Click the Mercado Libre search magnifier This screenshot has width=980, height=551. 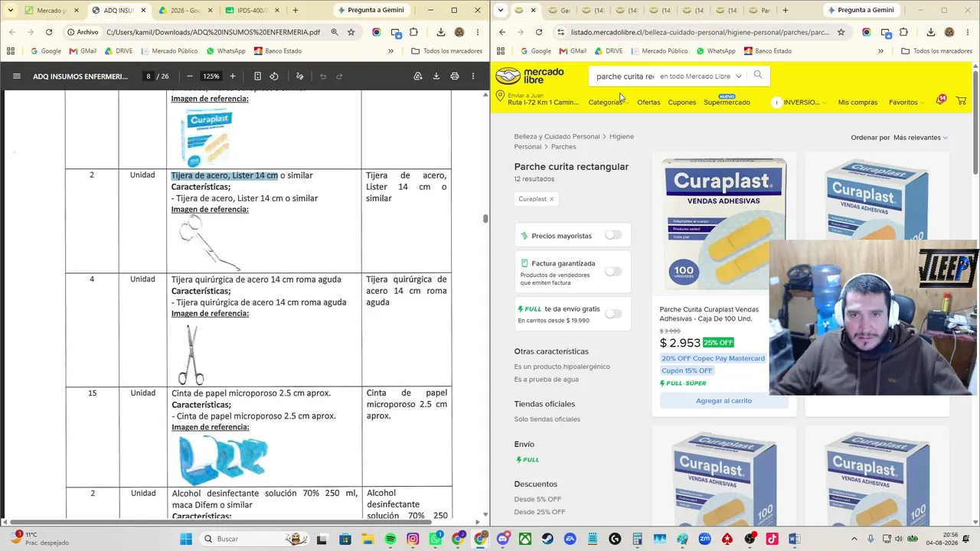point(758,75)
